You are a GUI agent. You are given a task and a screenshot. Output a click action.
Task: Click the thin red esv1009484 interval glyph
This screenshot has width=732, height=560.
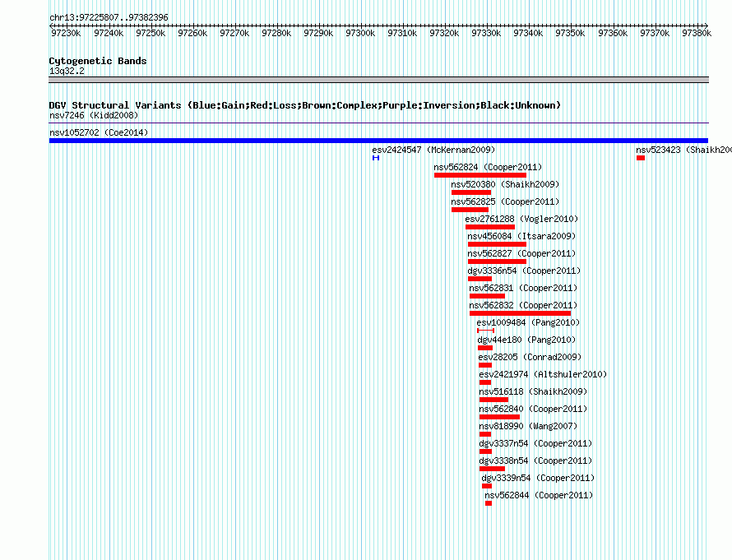pos(485,331)
